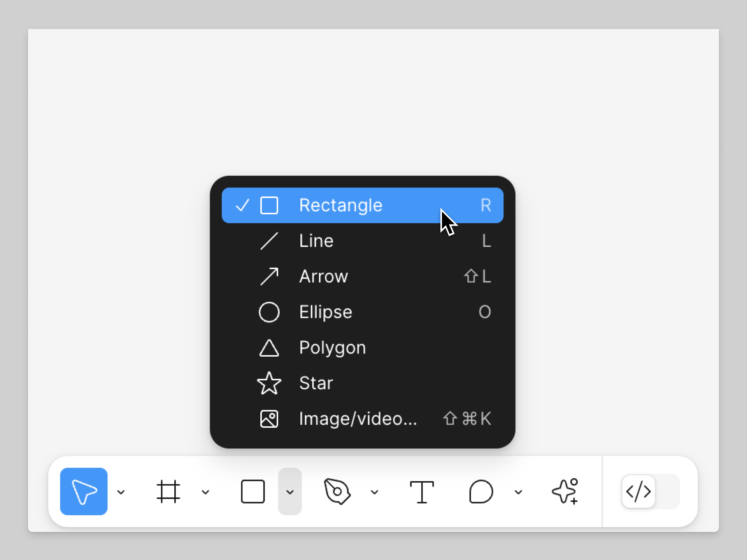The width and height of the screenshot is (747, 560).
Task: Collapse the shape tools dropdown chevron
Action: (x=290, y=492)
